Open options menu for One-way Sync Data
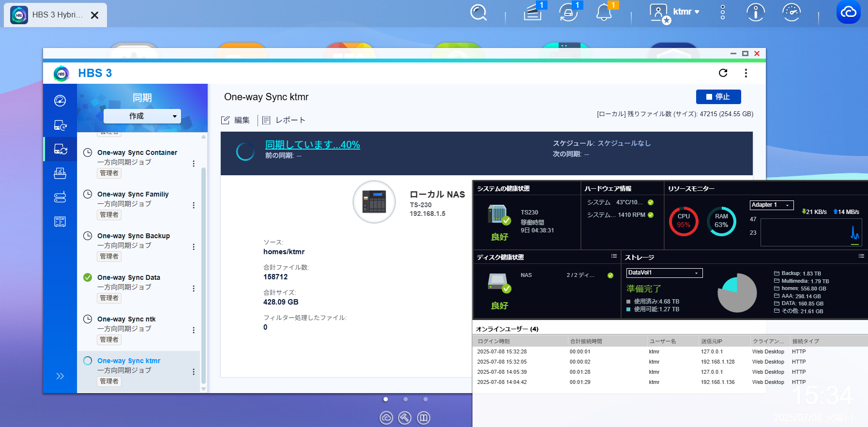Viewport: 868px width, 427px height. pos(194,289)
